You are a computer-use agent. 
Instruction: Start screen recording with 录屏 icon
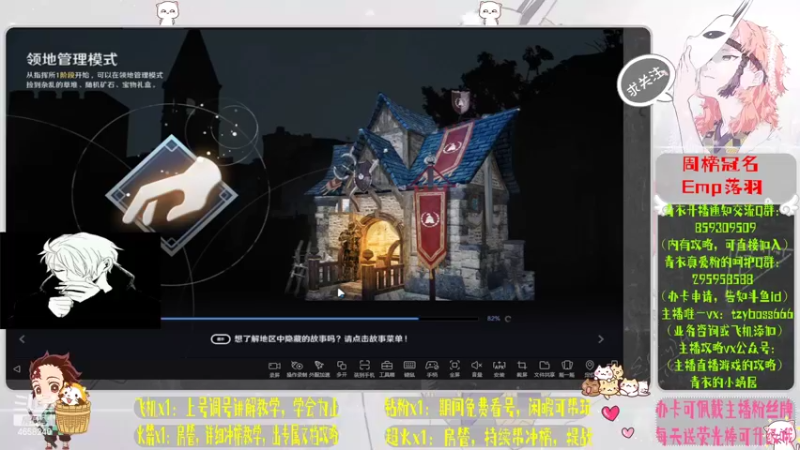click(274, 368)
